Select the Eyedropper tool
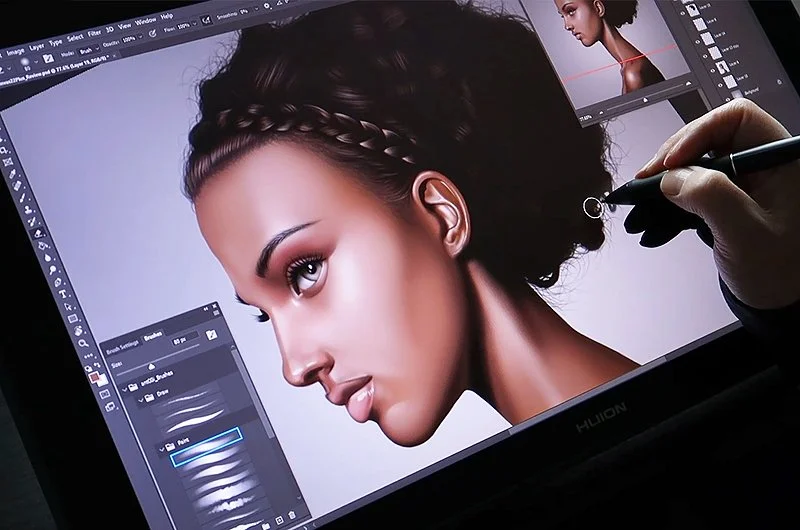The height and width of the screenshot is (530, 800). [12, 173]
